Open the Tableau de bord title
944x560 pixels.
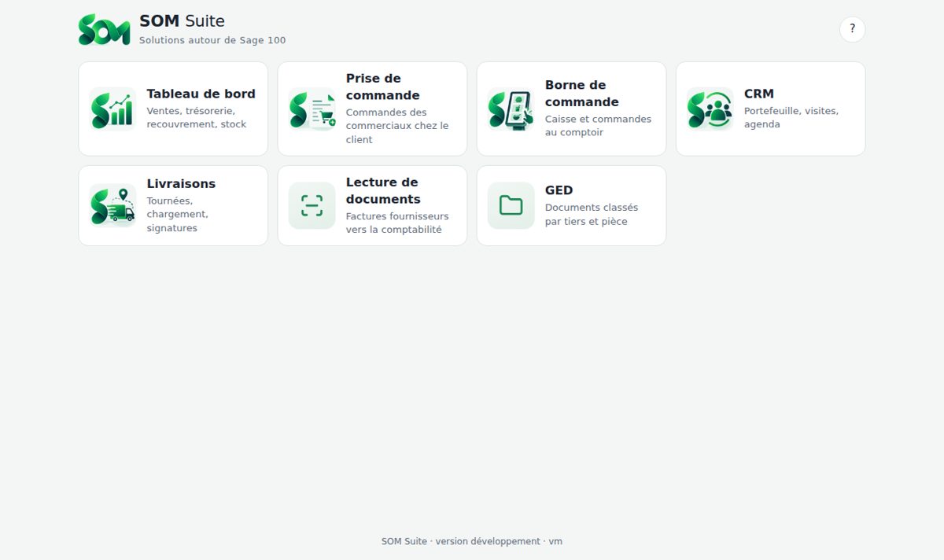(201, 94)
